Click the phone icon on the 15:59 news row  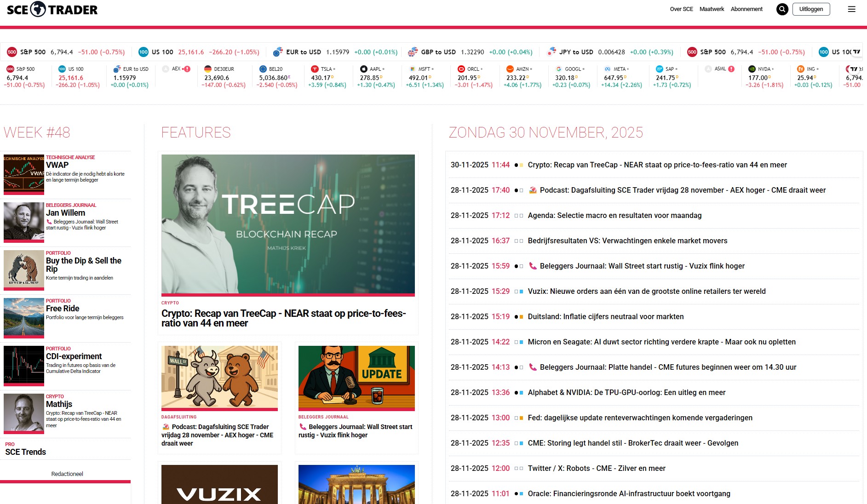(x=533, y=266)
